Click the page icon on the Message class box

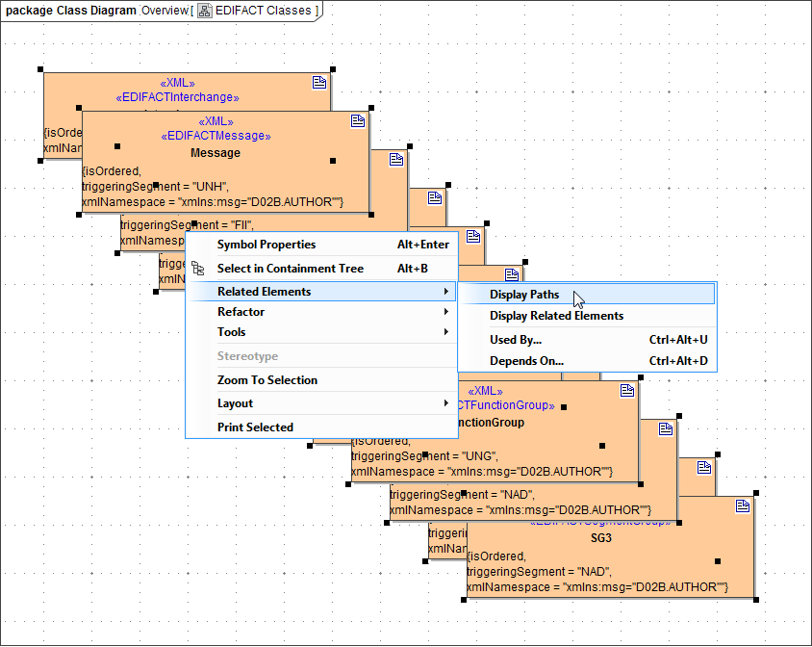358,120
